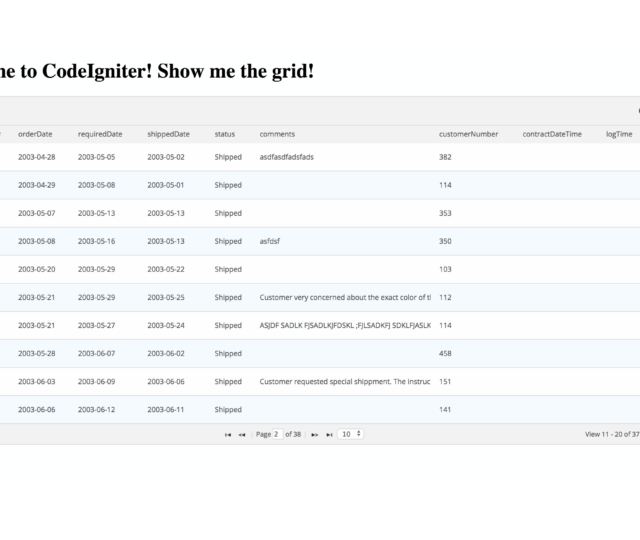Sort by requiredDate column header

(100, 134)
